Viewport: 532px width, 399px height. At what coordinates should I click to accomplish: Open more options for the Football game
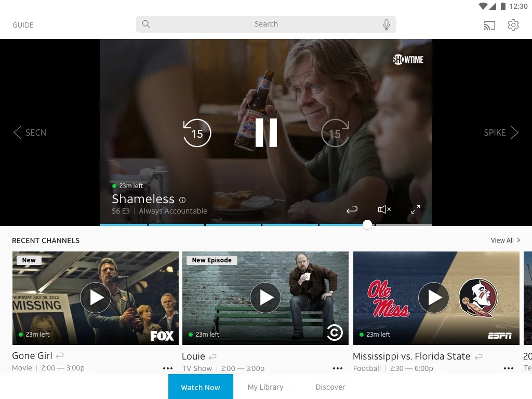tap(508, 368)
